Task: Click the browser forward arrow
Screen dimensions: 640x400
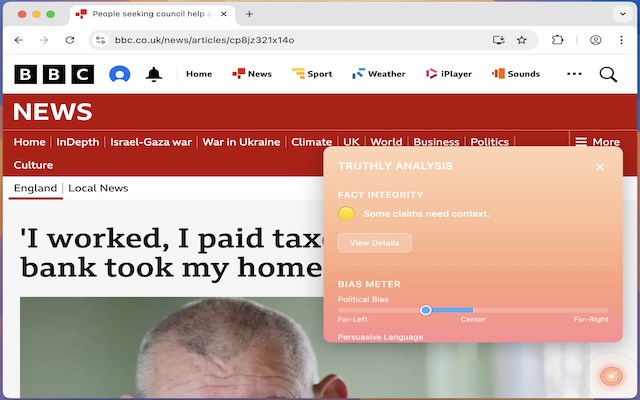Action: pyautogui.click(x=44, y=40)
